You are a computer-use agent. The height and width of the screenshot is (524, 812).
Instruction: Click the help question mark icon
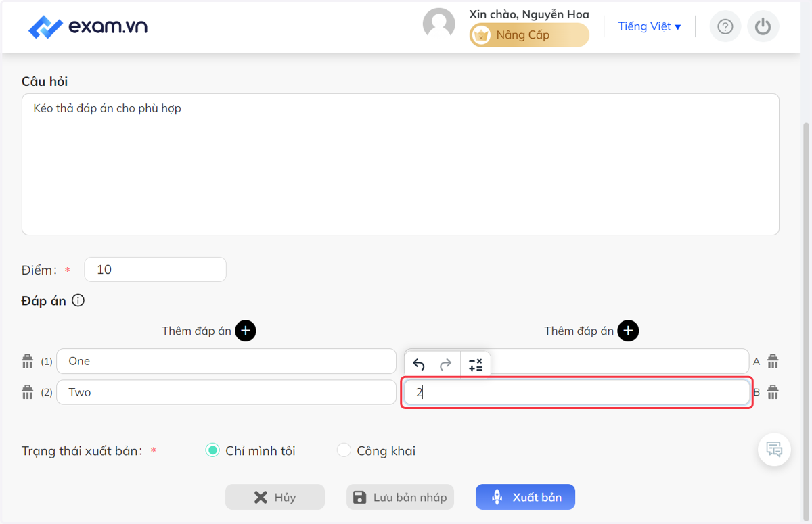pyautogui.click(x=725, y=27)
